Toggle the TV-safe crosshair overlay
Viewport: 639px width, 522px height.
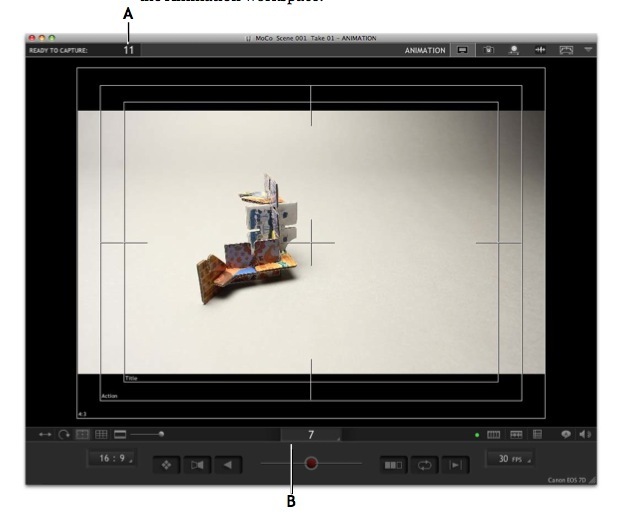[82, 434]
